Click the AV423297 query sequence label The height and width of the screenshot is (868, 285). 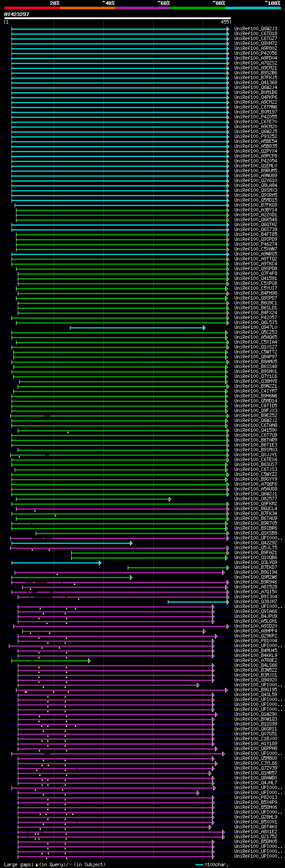[17, 14]
